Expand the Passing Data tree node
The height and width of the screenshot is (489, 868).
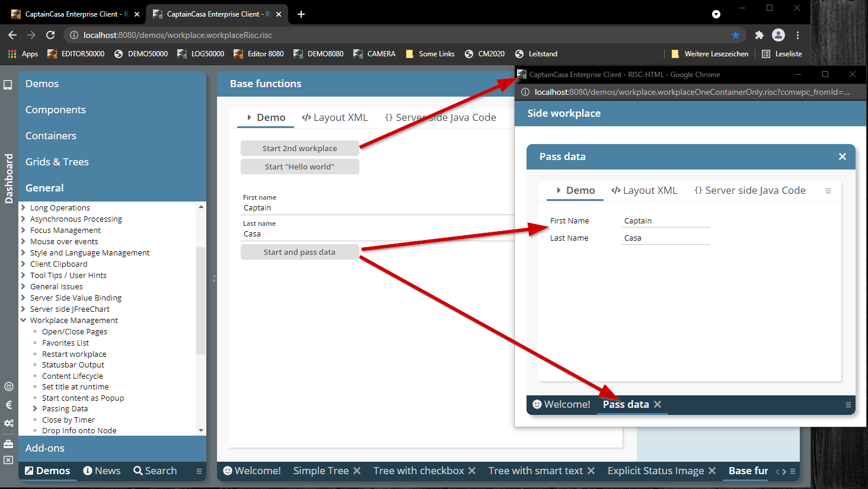coord(35,408)
